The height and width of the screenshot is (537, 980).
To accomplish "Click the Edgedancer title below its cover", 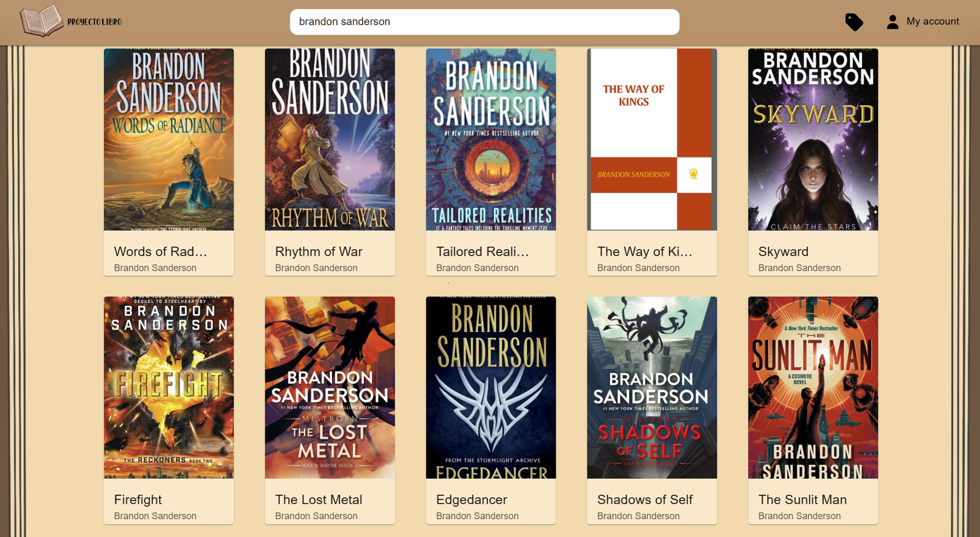I will click(x=472, y=500).
